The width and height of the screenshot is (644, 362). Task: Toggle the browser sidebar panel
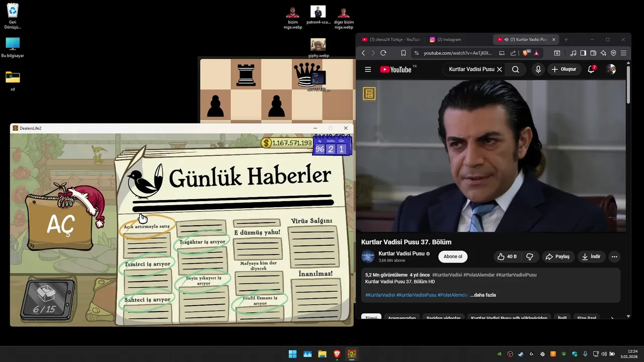tap(583, 53)
